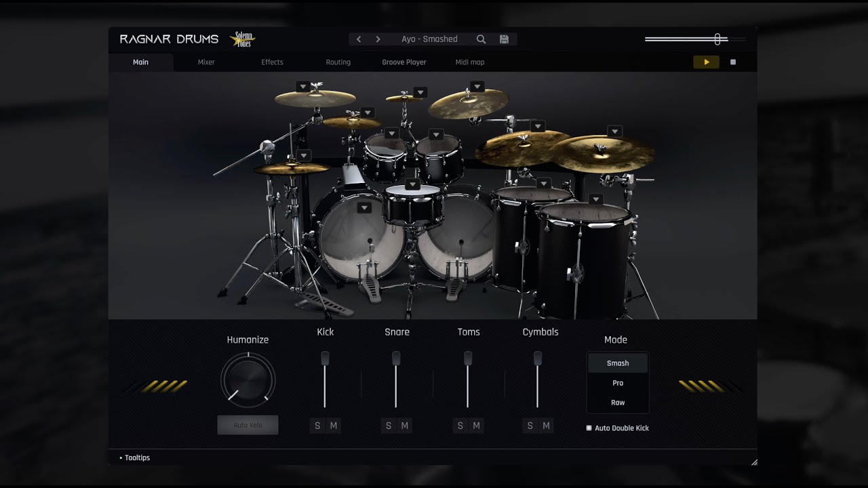Load the next preset with right arrow
Screen dimensions: 868x488
(378, 39)
